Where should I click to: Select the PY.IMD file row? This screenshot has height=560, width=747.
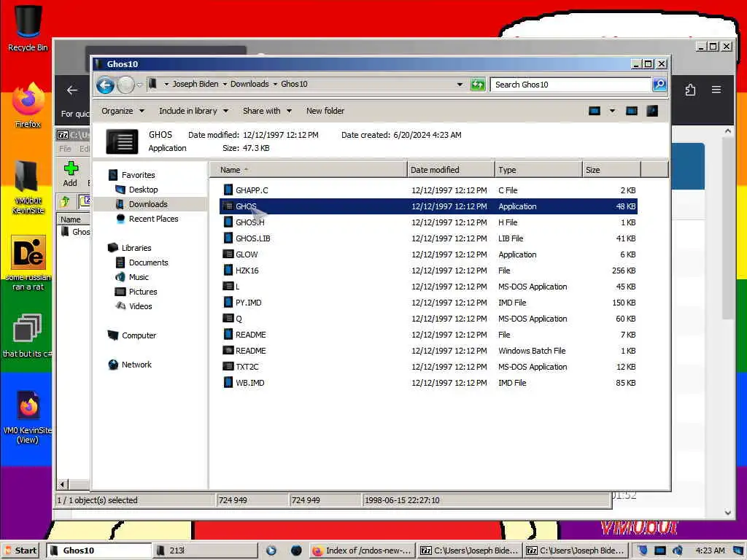(427, 303)
